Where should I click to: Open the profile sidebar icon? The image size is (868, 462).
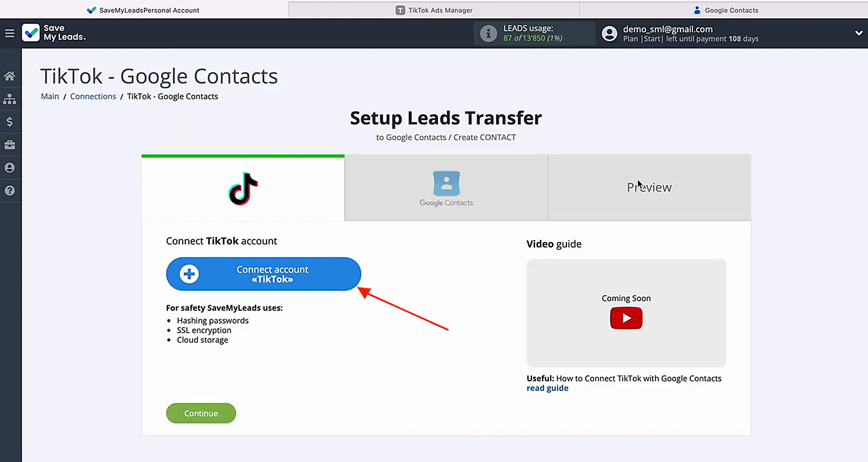click(9, 168)
